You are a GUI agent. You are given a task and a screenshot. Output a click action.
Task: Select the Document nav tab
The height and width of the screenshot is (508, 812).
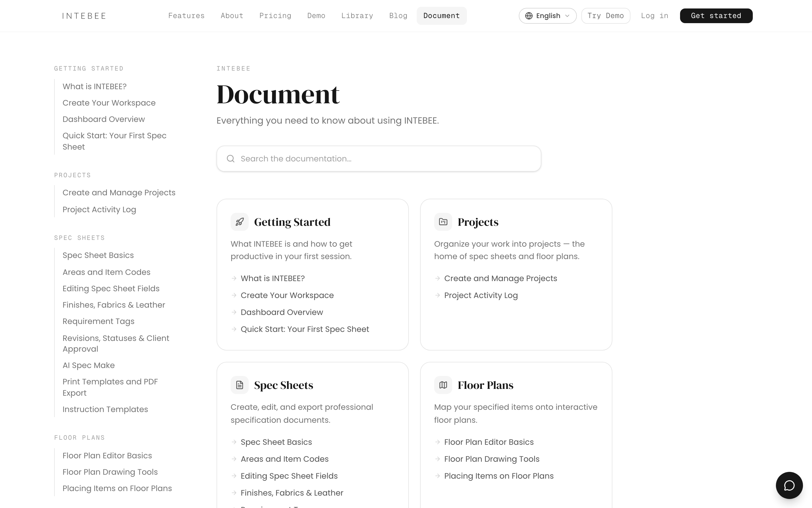coord(442,16)
